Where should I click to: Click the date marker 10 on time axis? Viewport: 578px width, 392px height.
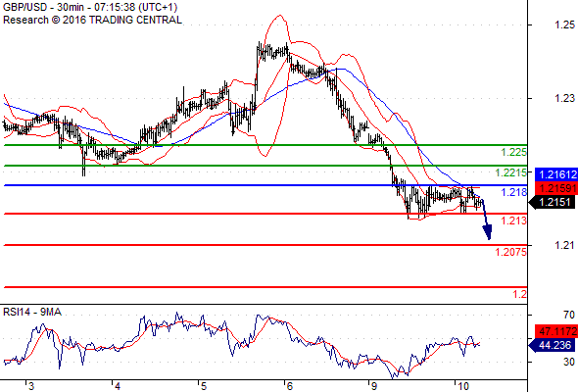(x=463, y=386)
